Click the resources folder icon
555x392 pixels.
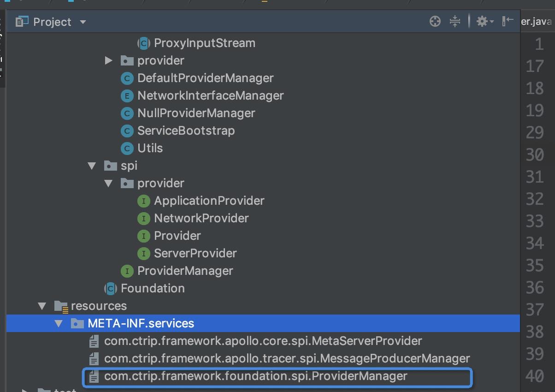point(61,306)
